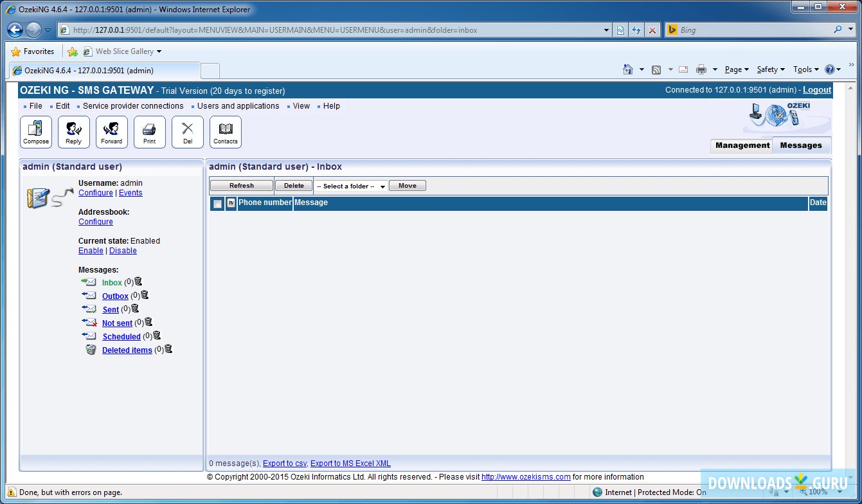The width and height of the screenshot is (862, 504).
Task: Click the Export to csv link
Action: tap(285, 464)
